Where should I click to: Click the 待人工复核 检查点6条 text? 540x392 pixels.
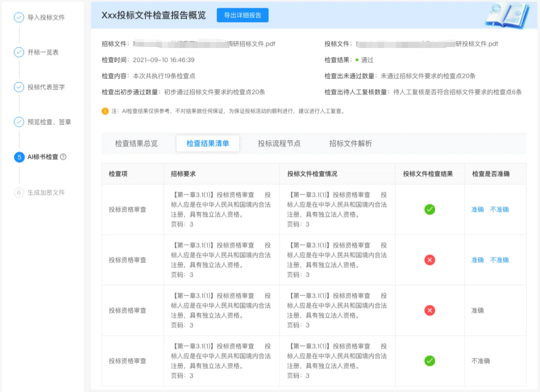457,92
